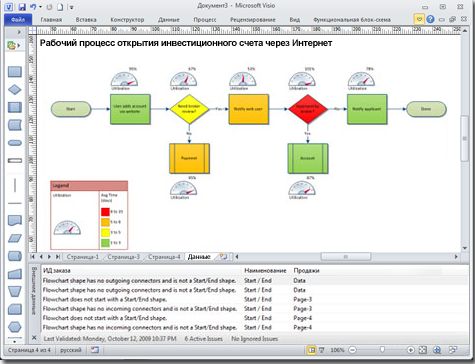Click the green Start shape in flowchart

[71, 109]
